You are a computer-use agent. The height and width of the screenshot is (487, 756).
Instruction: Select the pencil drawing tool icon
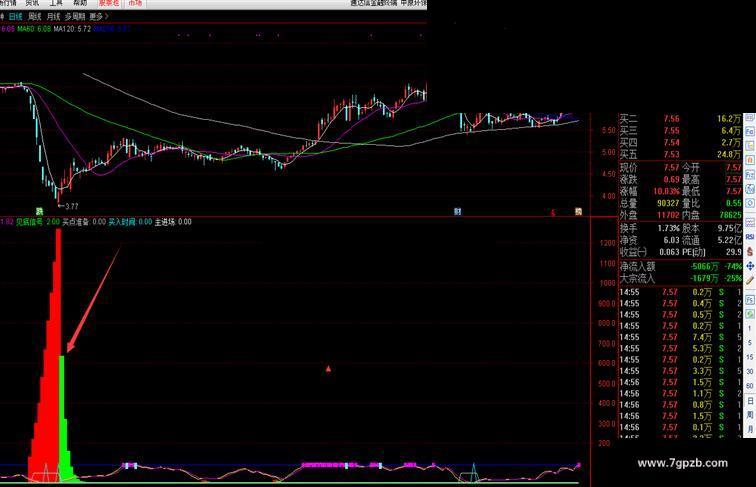coord(750,280)
